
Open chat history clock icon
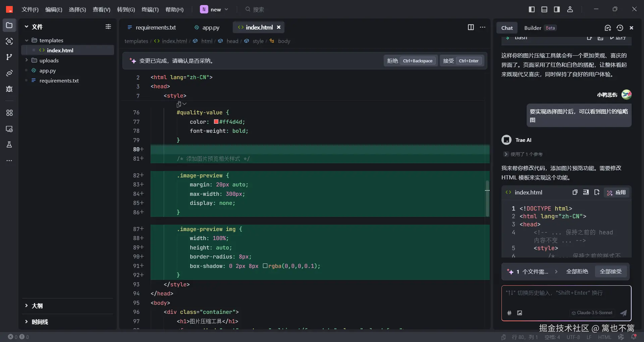point(620,28)
